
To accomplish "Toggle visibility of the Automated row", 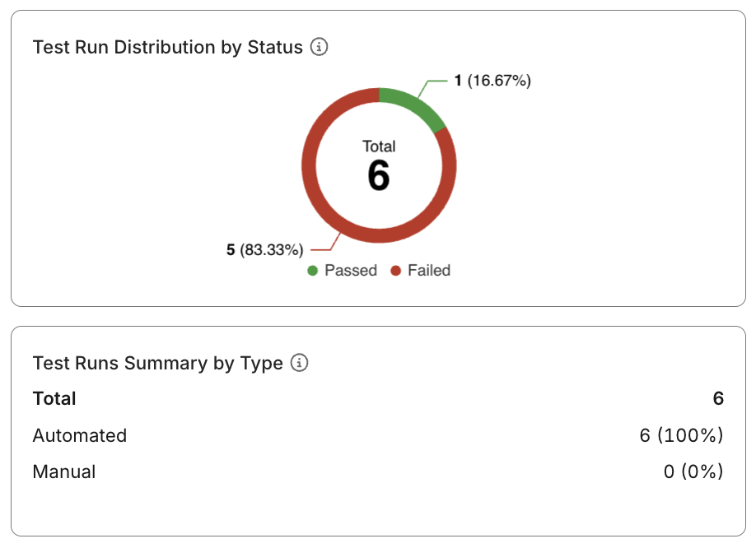I will 79,436.
